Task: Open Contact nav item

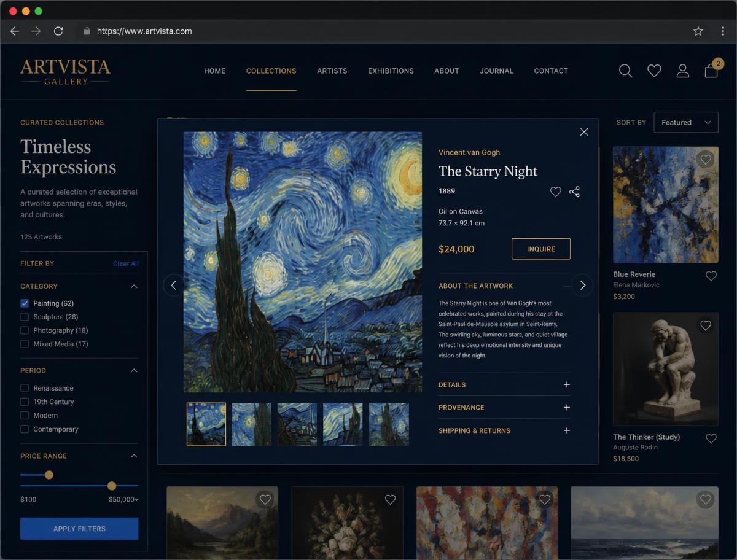Action: click(x=551, y=71)
